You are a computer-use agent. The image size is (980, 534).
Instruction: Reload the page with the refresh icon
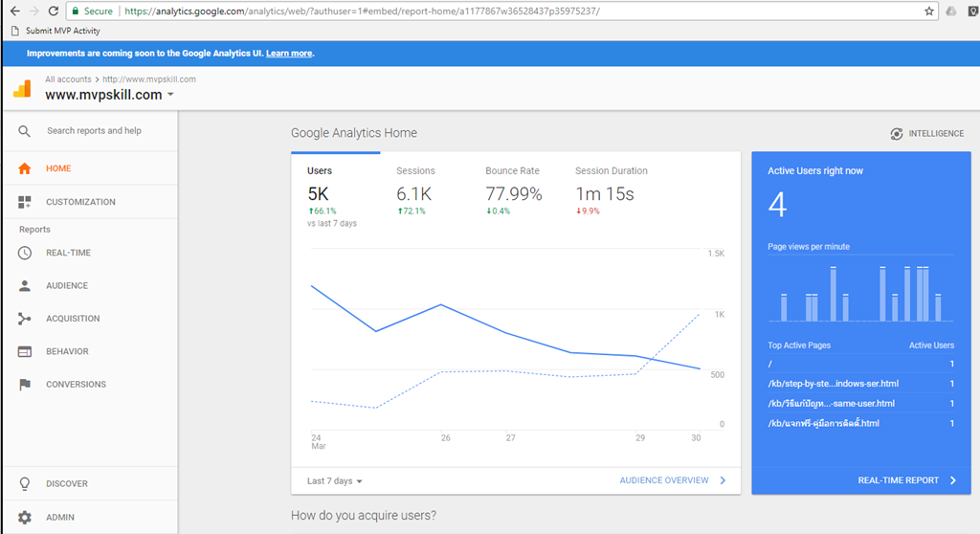[x=54, y=11]
